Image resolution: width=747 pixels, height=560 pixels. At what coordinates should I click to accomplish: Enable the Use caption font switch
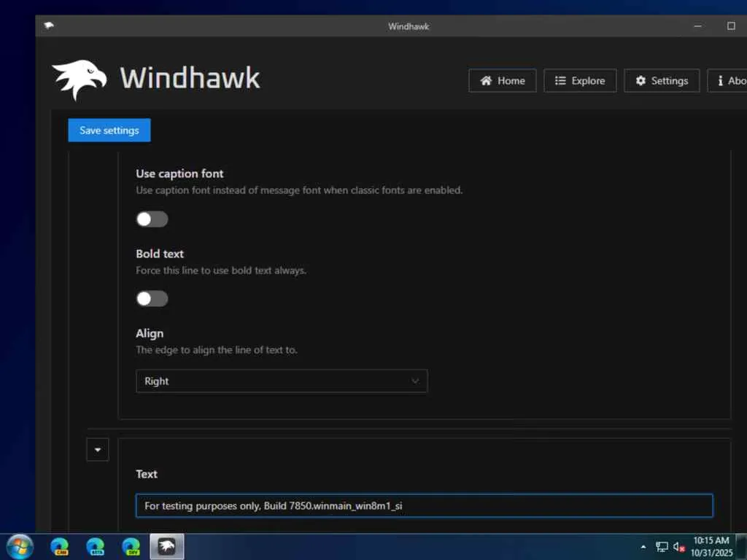152,219
